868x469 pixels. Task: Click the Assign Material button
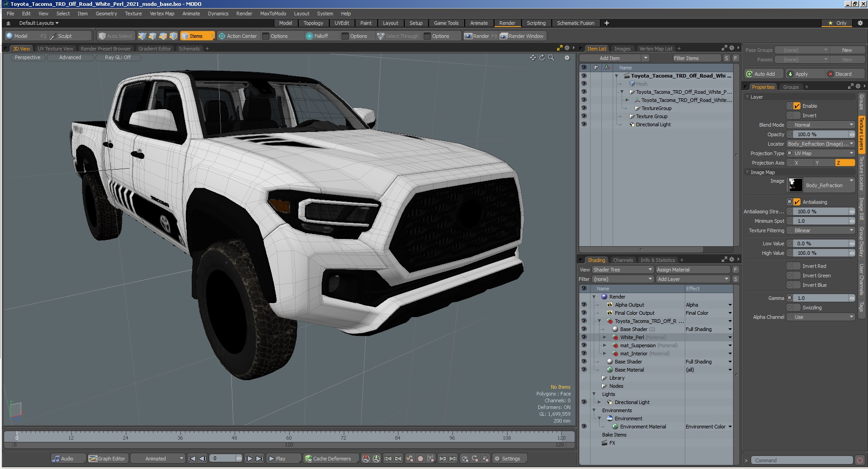693,270
